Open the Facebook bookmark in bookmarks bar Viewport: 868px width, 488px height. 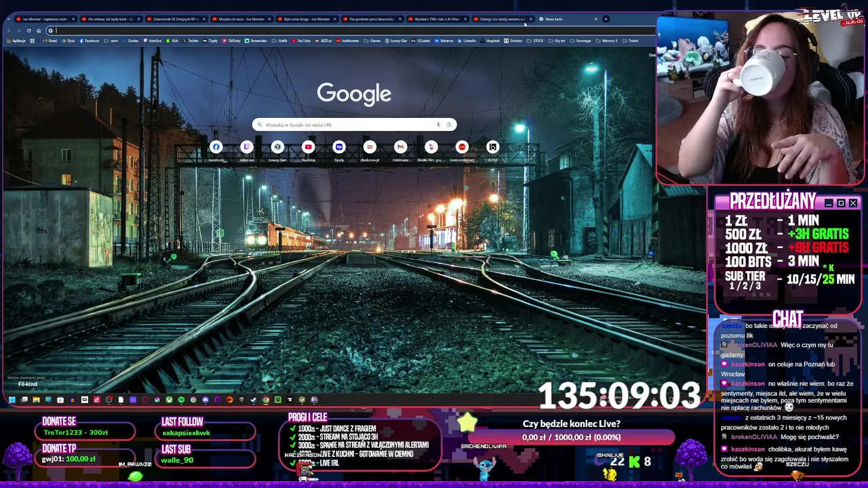tap(90, 41)
